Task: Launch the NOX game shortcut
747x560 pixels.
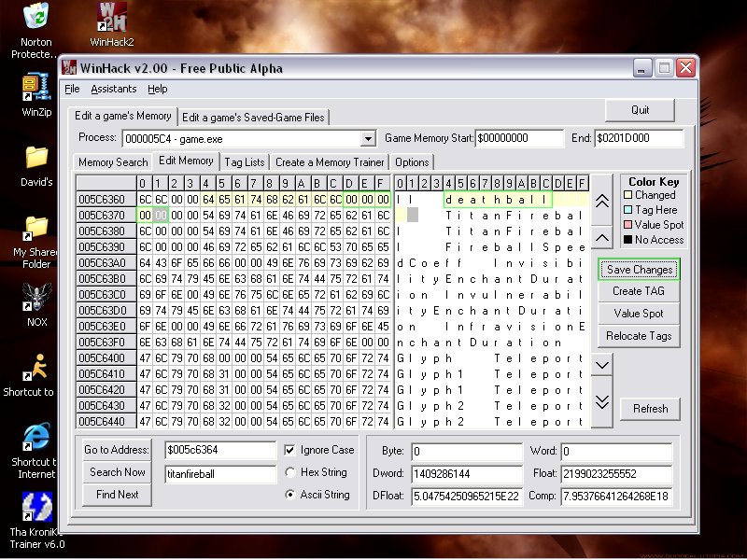Action: coord(36,305)
